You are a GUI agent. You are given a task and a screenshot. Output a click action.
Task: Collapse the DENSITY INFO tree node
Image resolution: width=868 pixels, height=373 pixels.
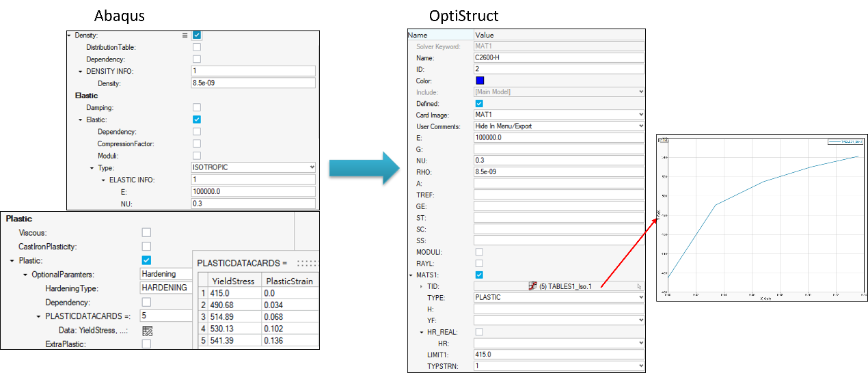[x=80, y=72]
